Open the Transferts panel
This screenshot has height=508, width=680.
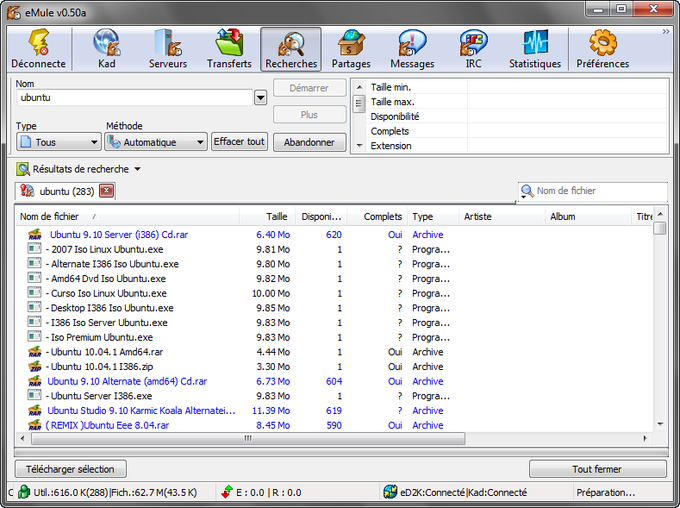(229, 49)
